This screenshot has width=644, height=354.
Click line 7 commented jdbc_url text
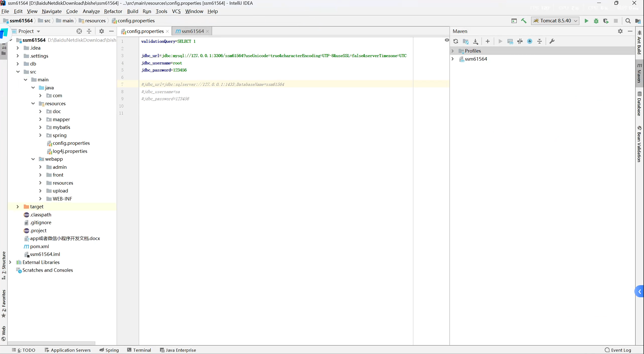(x=213, y=84)
